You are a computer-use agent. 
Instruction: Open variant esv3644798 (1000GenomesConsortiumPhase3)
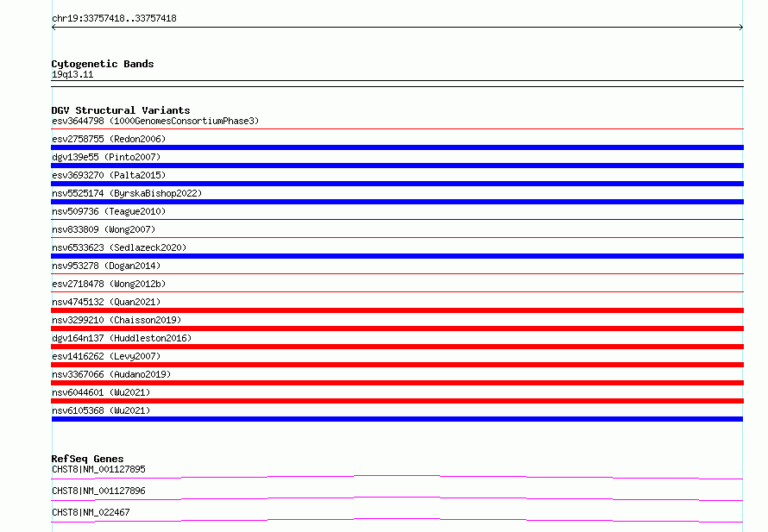[155, 121]
